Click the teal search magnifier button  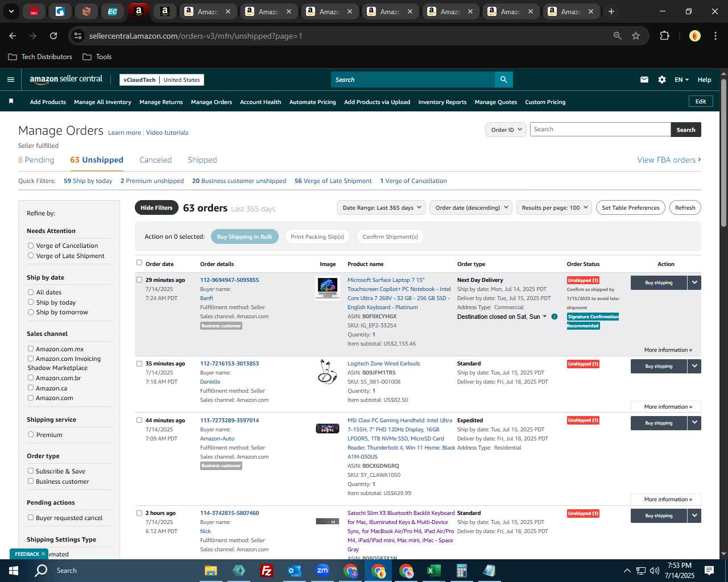click(x=503, y=80)
